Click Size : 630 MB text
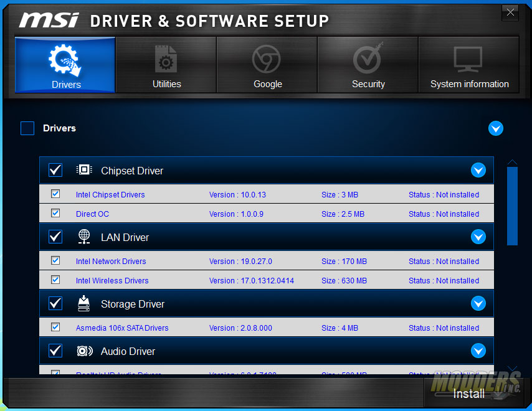Screen dimensions: 532x411 tap(344, 281)
